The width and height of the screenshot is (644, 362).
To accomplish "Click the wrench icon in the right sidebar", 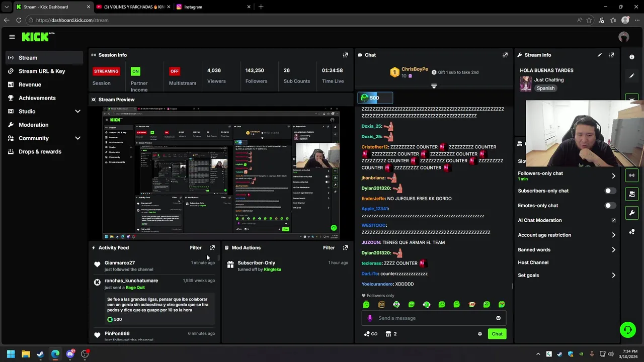I will (632, 213).
